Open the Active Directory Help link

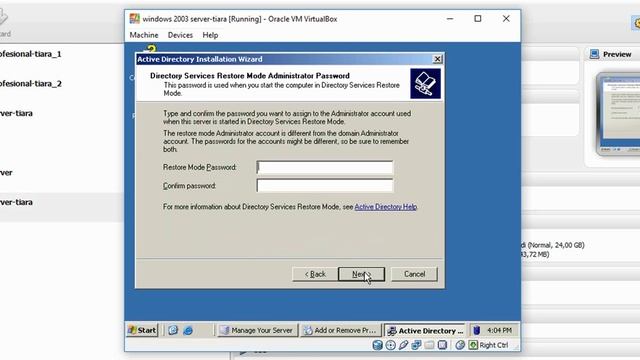[x=385, y=207]
